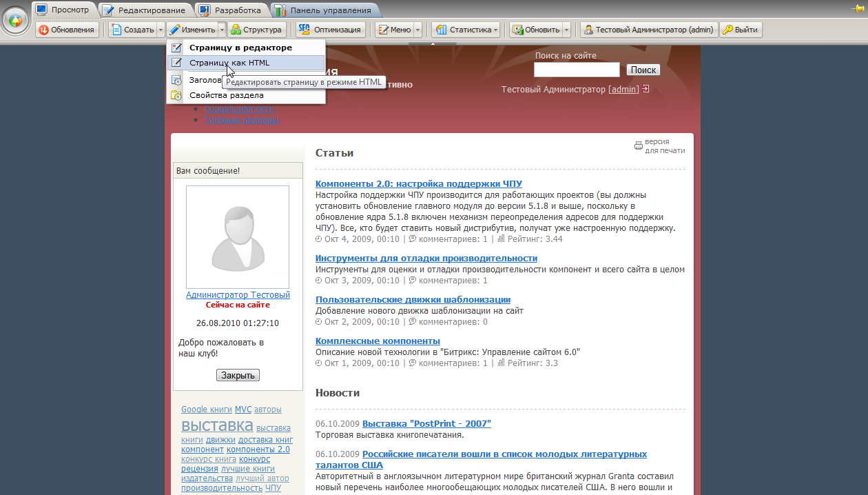Click the движки tag

pos(220,440)
